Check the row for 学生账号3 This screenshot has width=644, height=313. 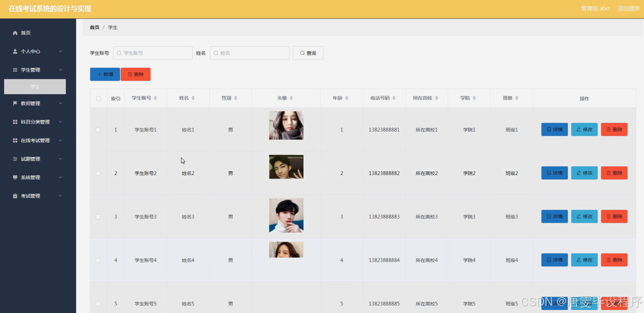[x=98, y=217]
